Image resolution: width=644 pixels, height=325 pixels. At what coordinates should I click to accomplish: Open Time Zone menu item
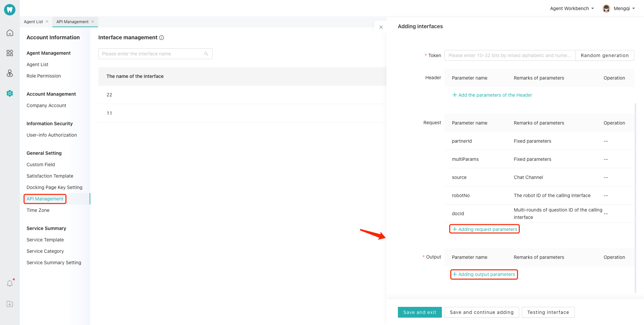[38, 210]
